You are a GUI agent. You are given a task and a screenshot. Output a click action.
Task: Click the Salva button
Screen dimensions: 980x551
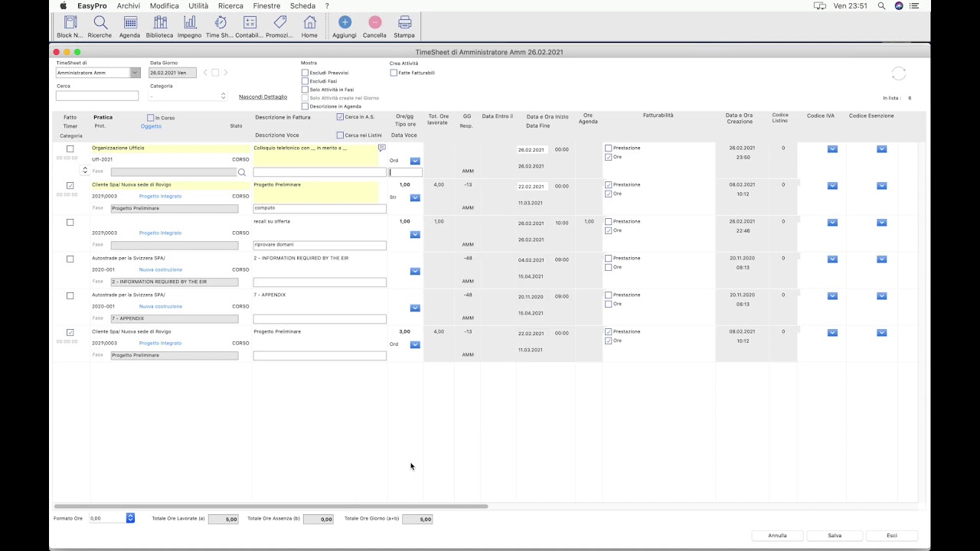click(x=835, y=536)
